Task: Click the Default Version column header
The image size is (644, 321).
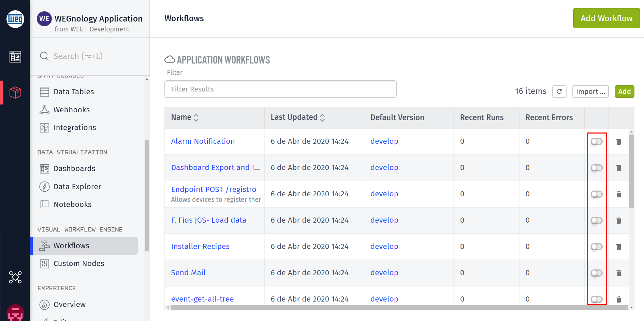Action: click(397, 117)
